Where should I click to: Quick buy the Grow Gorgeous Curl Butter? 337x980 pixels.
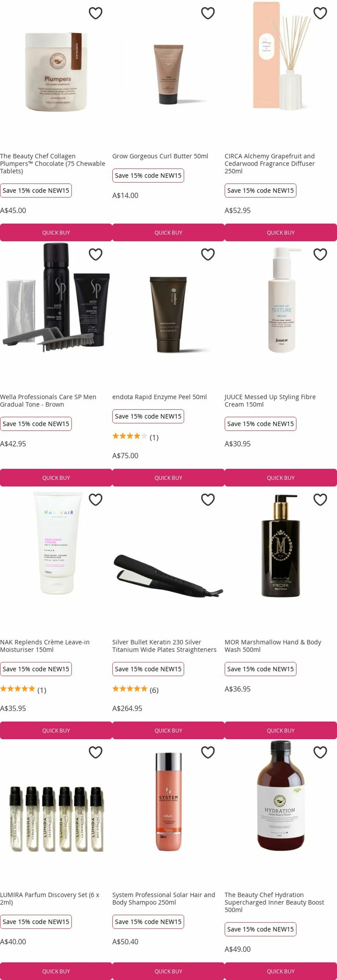point(168,233)
